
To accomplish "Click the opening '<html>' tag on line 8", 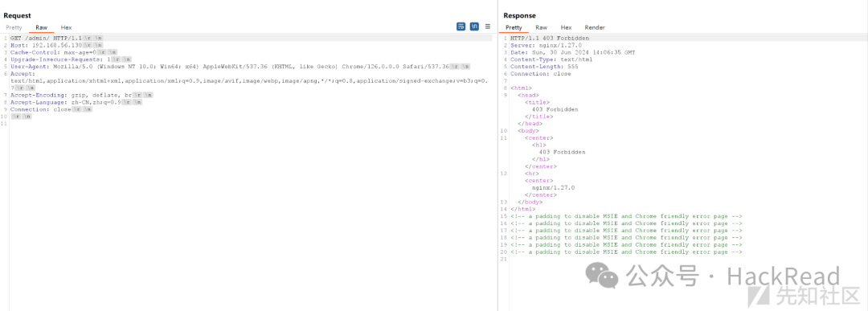I will tap(521, 88).
